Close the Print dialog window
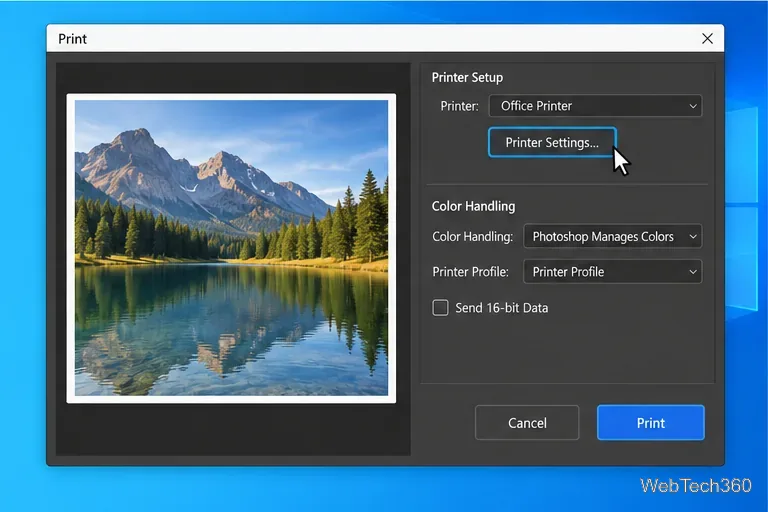Screen dimensions: 768x512 coord(707,39)
